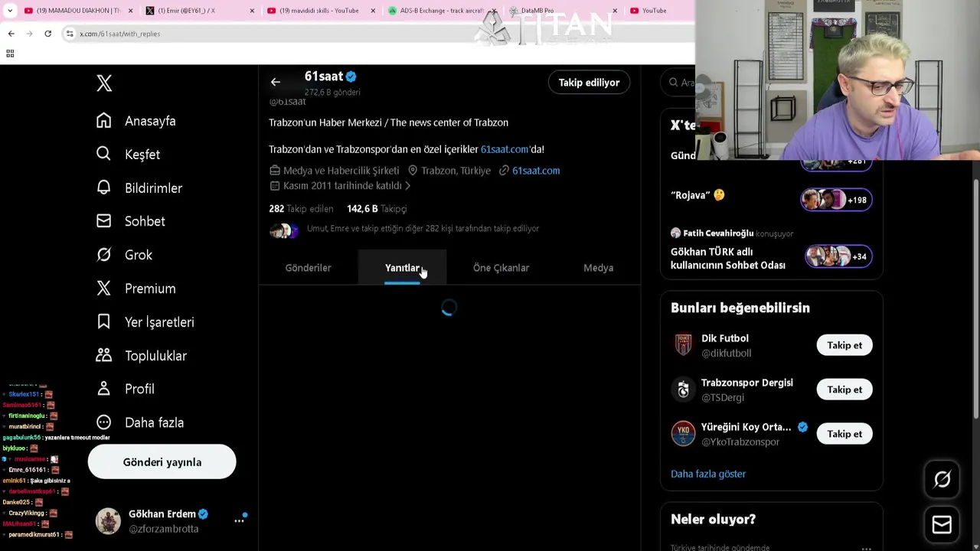This screenshot has width=980, height=551.
Task: Open the floating messages envelope button
Action: [x=942, y=525]
